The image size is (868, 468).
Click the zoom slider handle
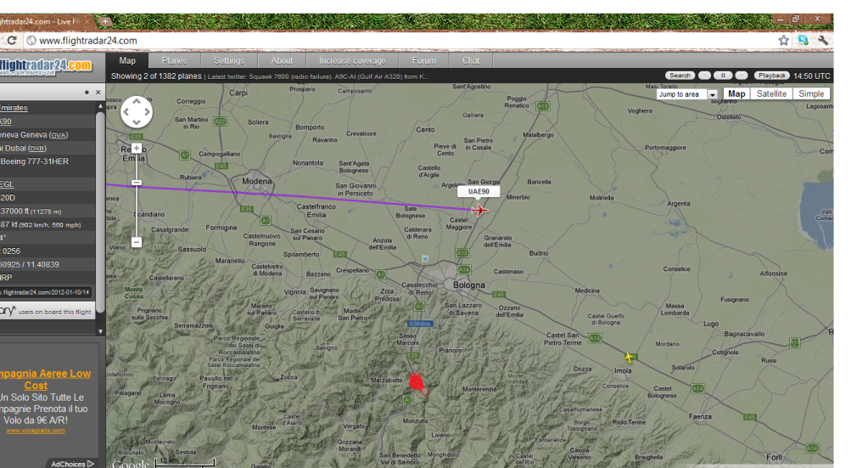pos(137,183)
